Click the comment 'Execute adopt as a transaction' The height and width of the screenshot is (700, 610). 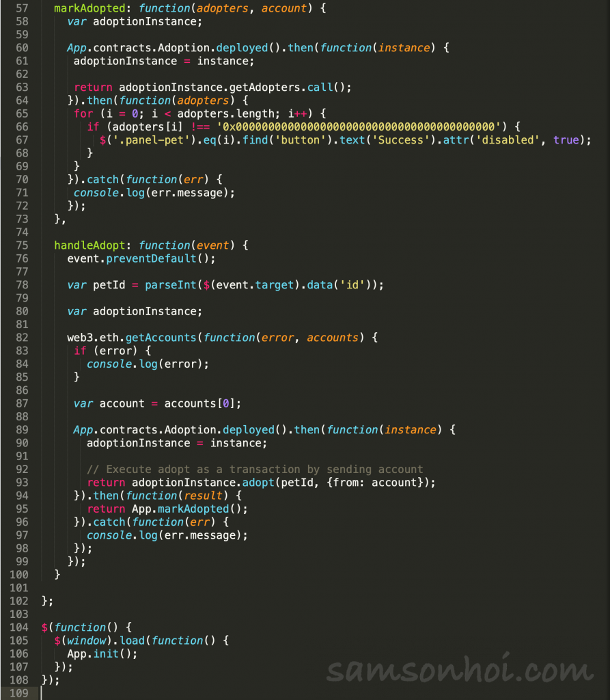tap(255, 469)
